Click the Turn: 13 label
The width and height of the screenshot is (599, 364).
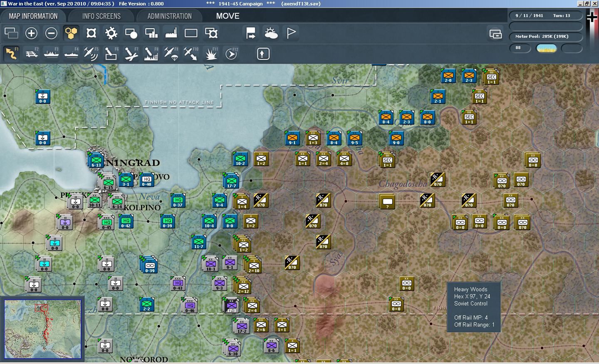[562, 16]
